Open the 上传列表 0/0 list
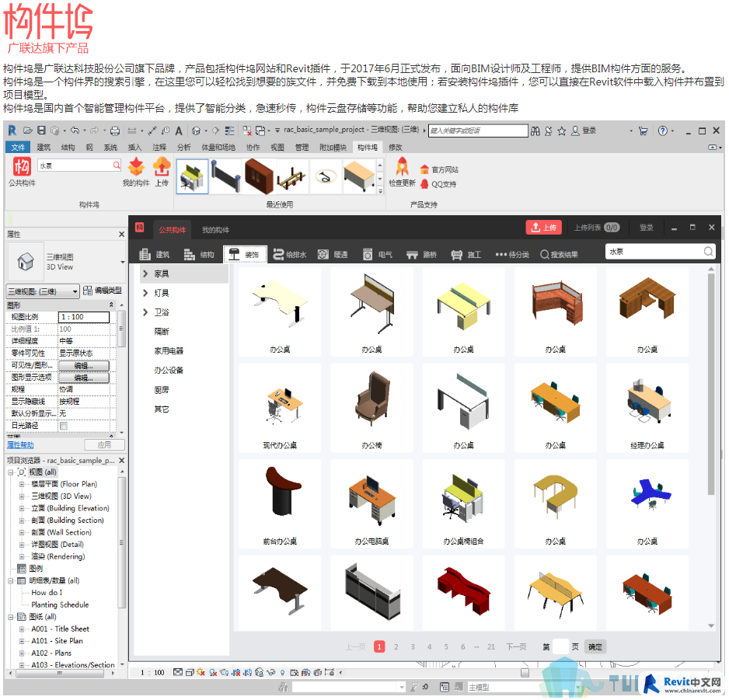Image resolution: width=729 pixels, height=700 pixels. [x=597, y=228]
